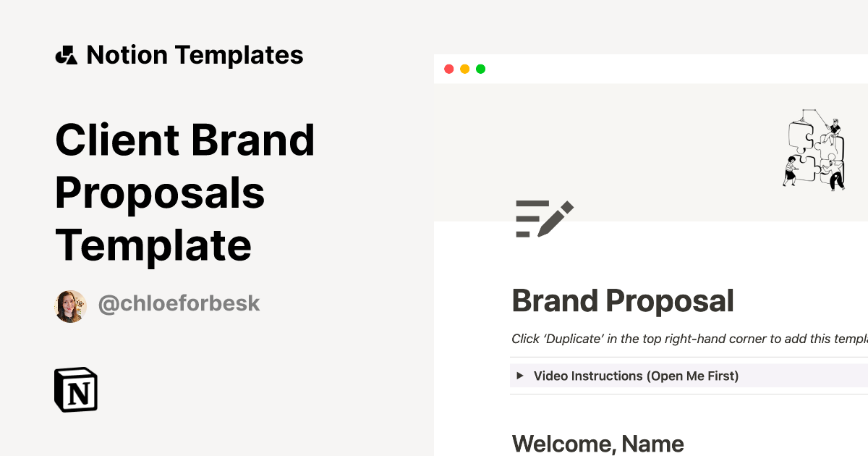This screenshot has height=456, width=868.
Task: Click the 'Welcome, Name' heading text
Action: (597, 442)
